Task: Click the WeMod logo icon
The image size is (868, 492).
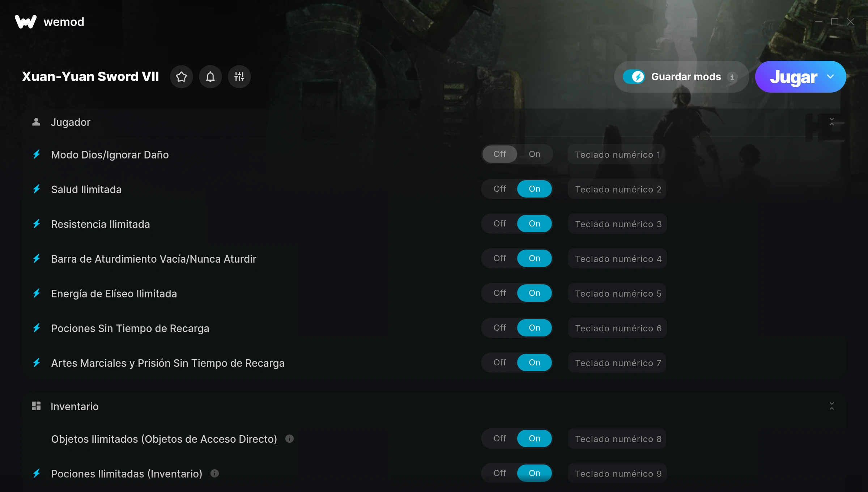Action: click(x=26, y=22)
